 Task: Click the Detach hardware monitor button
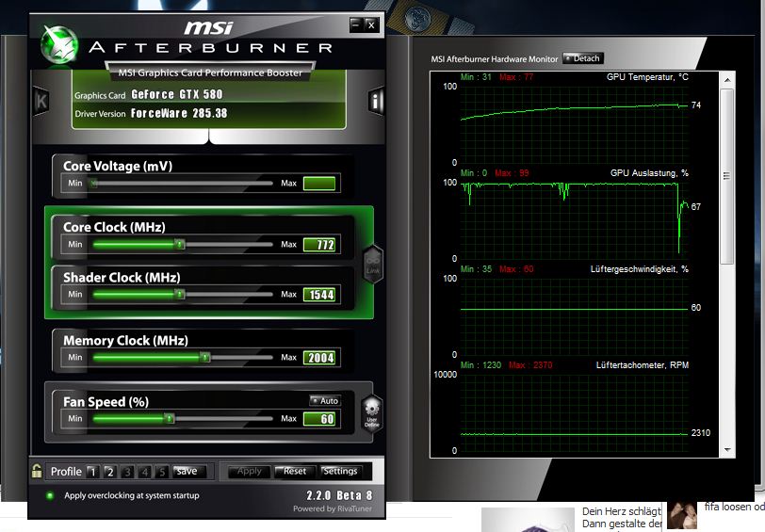[x=583, y=58]
